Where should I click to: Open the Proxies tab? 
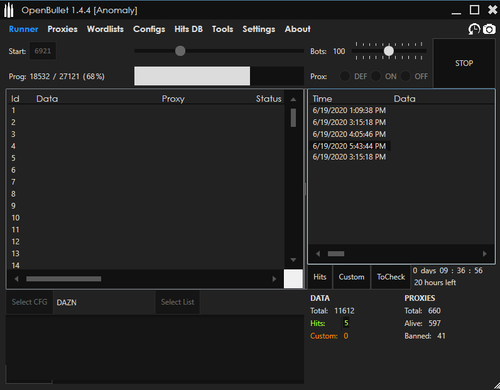point(62,29)
